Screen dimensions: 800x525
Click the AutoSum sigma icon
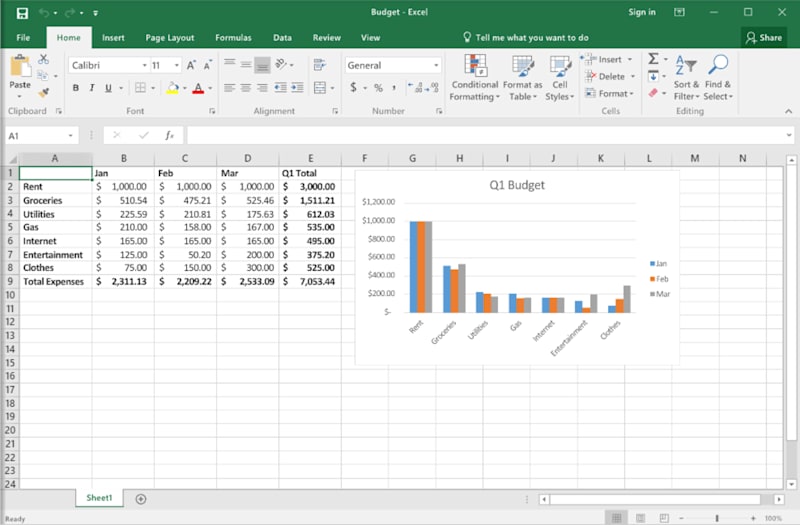coord(653,59)
